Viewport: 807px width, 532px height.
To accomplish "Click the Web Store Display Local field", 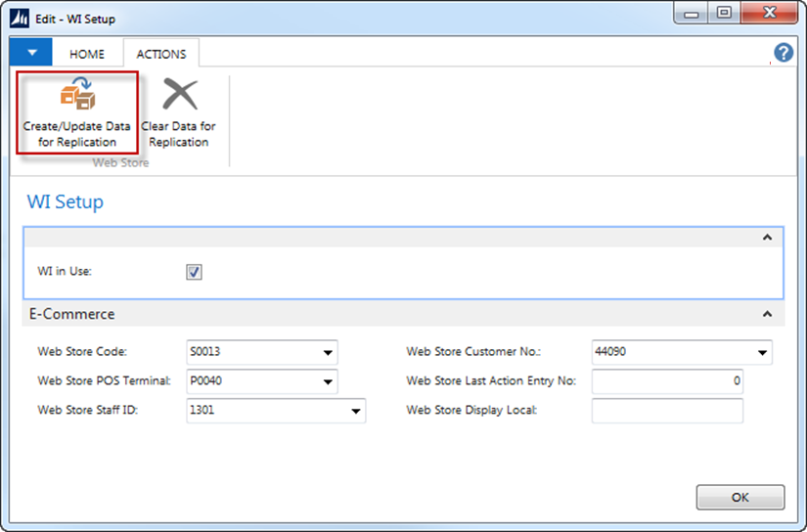I will click(667, 411).
